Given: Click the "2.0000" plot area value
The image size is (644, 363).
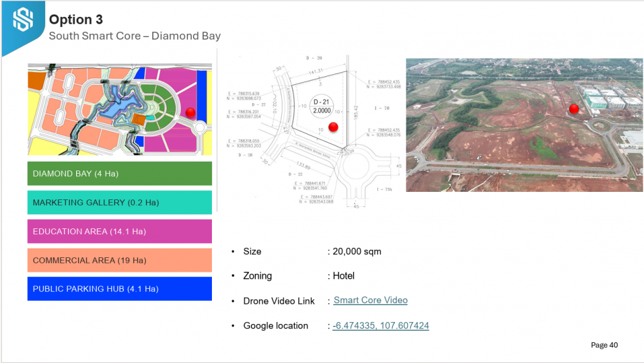Looking at the screenshot, I should click(x=321, y=111).
